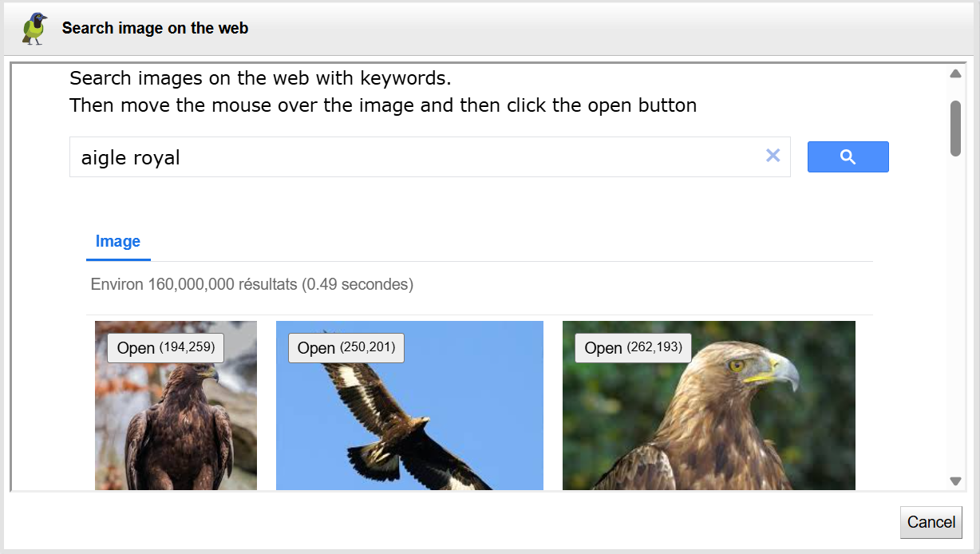Click the scrollbar up arrow
Screen dimensions: 980x554
coord(955,74)
